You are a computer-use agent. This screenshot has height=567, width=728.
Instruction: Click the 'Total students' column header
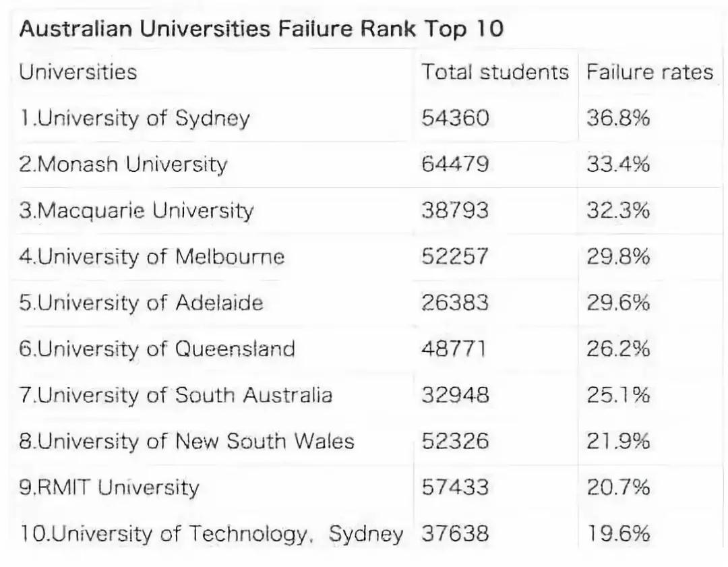pos(495,72)
